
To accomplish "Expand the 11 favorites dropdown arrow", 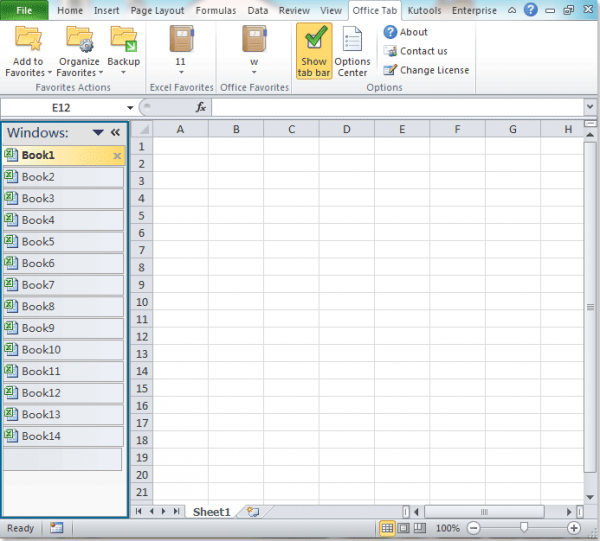I will (181, 72).
